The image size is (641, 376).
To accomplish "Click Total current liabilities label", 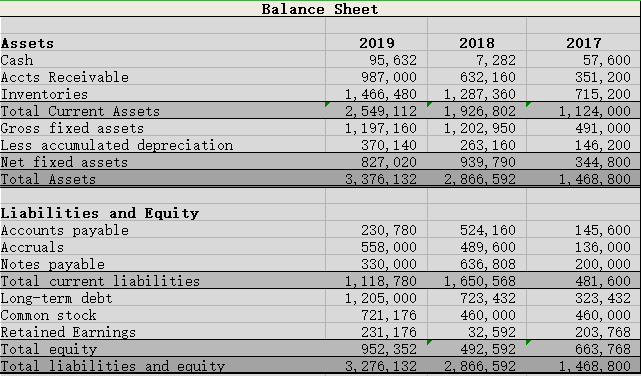I will pos(100,281).
